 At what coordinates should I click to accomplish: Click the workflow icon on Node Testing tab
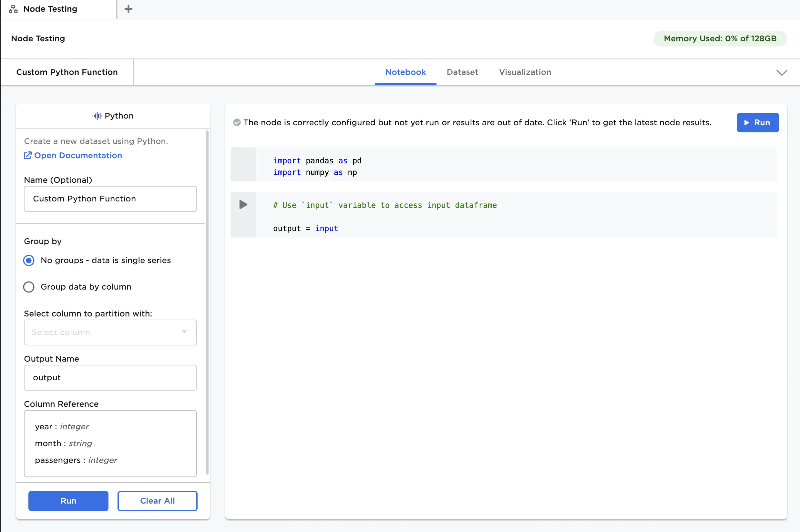(x=13, y=9)
